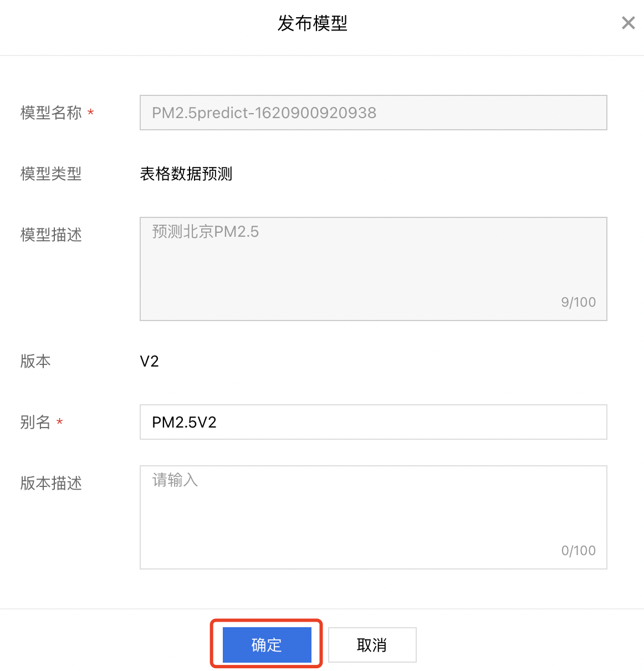The image size is (644, 671).
Task: Click the 版本描述 label
Action: (x=51, y=483)
